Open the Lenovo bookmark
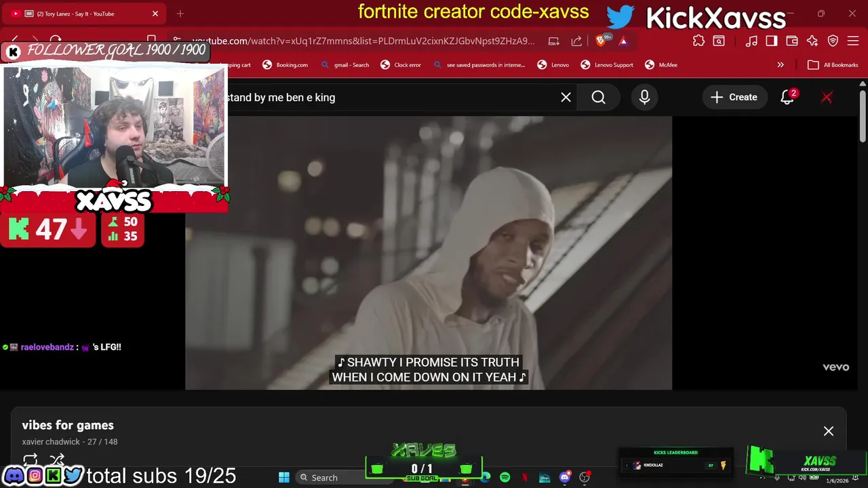 tap(553, 65)
